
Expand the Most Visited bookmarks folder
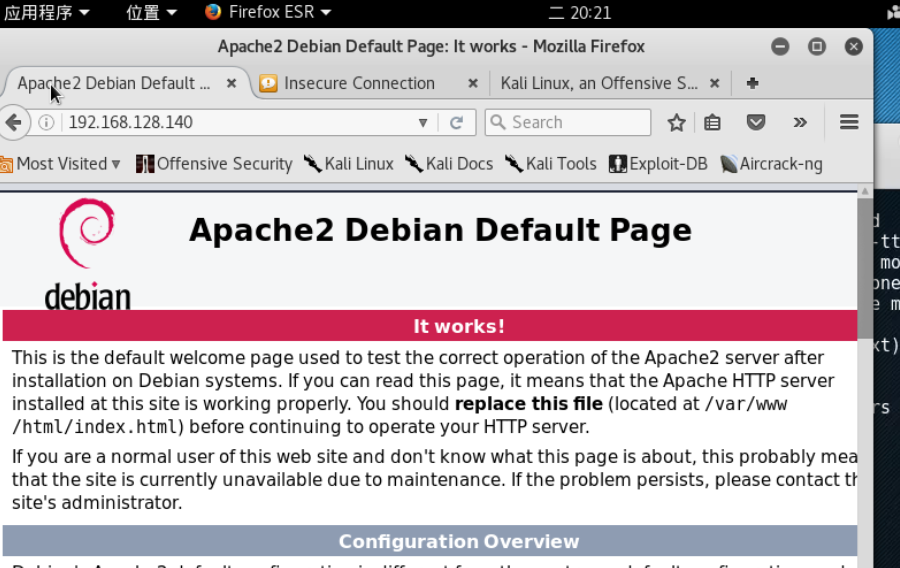point(60,164)
